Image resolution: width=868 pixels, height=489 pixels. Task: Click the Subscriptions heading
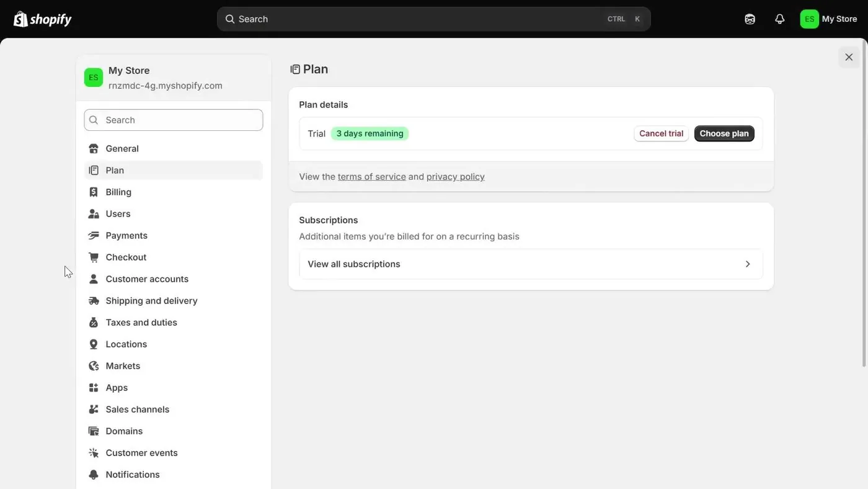(x=329, y=220)
